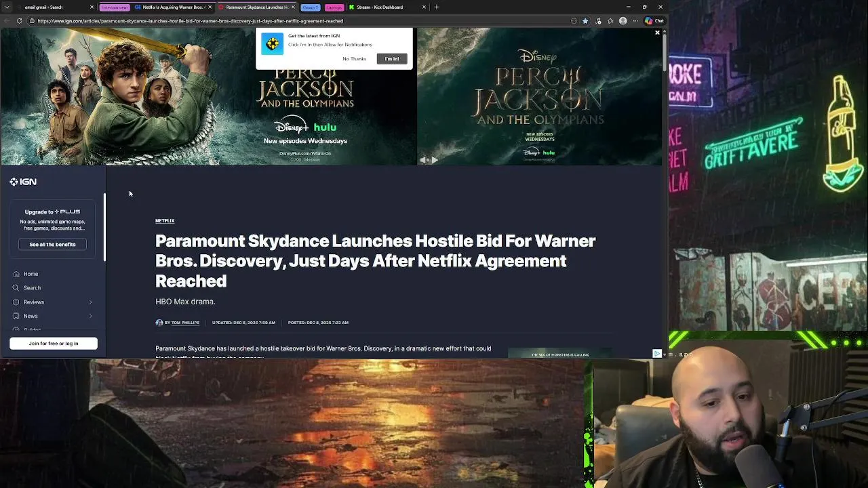Click the IGN sidebar scrollbar

104,227
